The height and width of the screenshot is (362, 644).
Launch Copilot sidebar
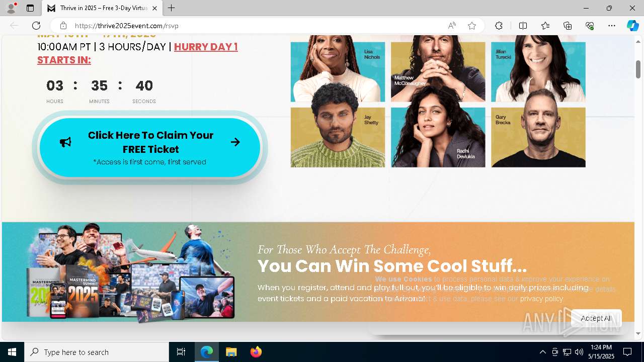(632, 26)
